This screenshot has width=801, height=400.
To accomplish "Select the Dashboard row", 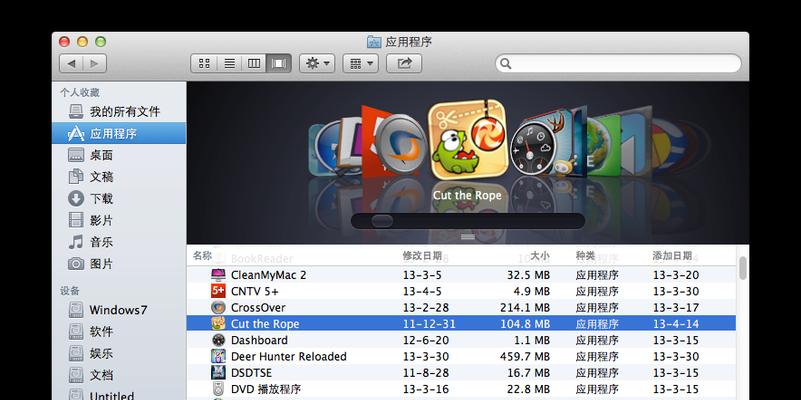I will point(461,340).
